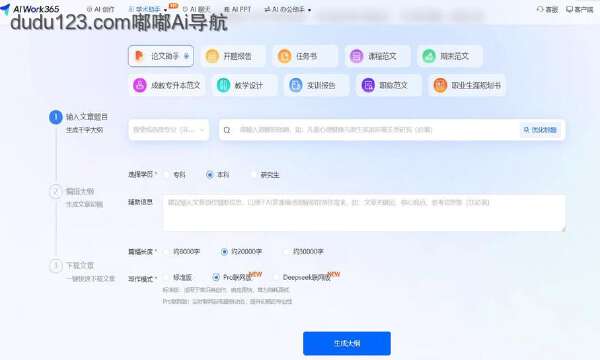600x360 pixels.
Task: Select the 成教专升本范文 magenta icon
Action: coord(140,85)
